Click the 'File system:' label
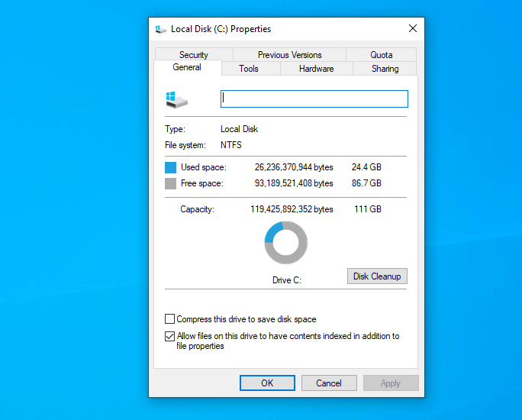 coord(185,145)
